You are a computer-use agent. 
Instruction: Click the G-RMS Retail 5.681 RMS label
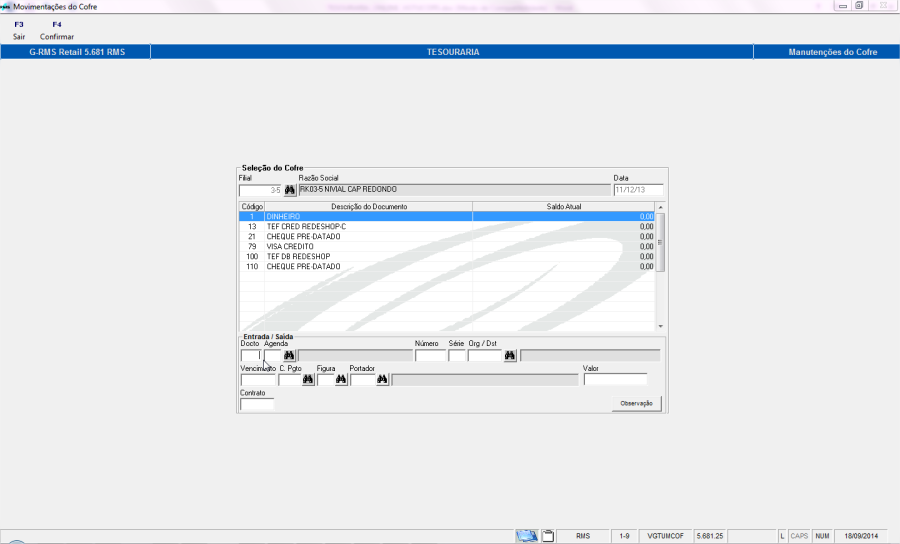pyautogui.click(x=77, y=52)
